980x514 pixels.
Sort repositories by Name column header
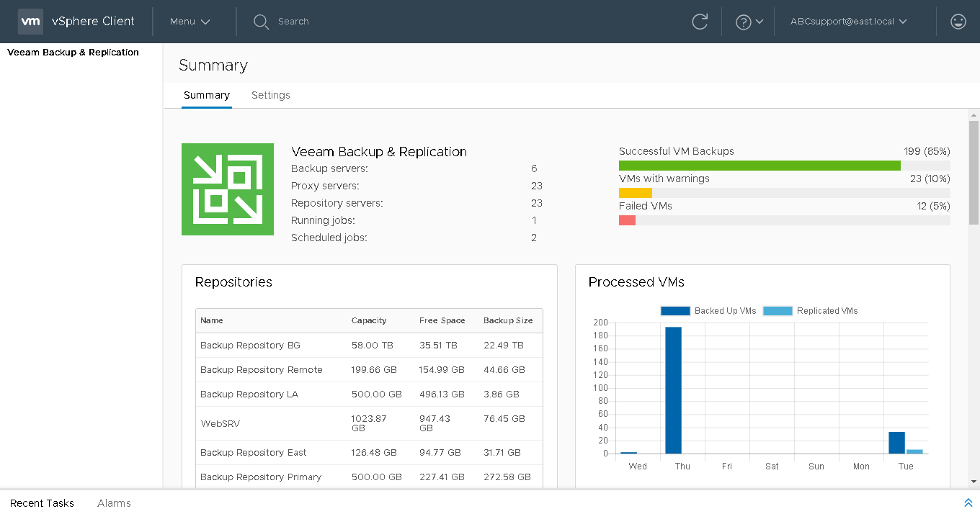tap(212, 320)
